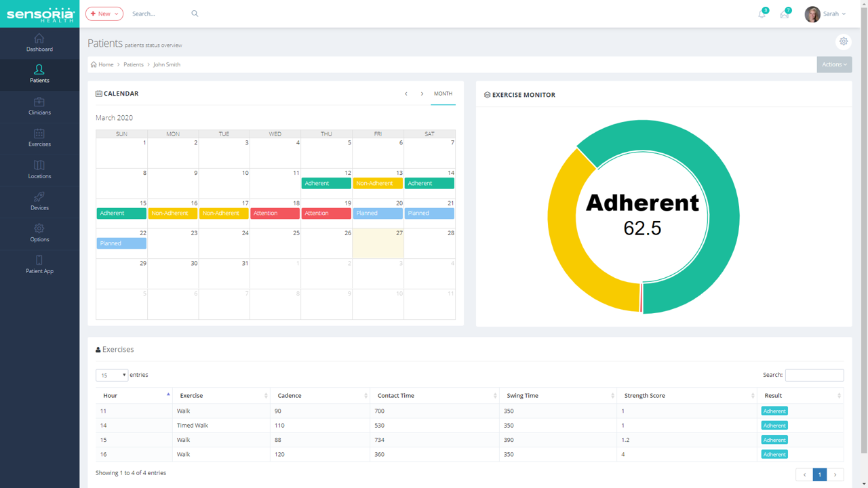Open the entries count dropdown
Screen dimensions: 868x488
pos(112,375)
